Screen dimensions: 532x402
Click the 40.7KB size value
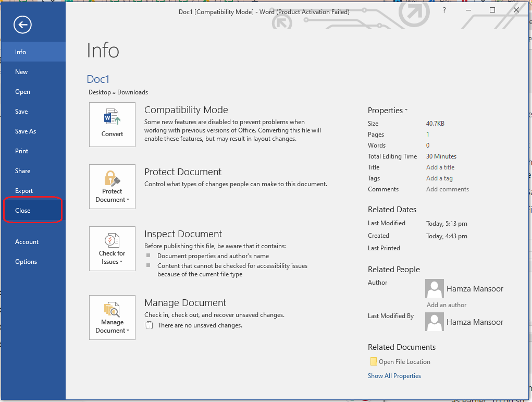(435, 123)
